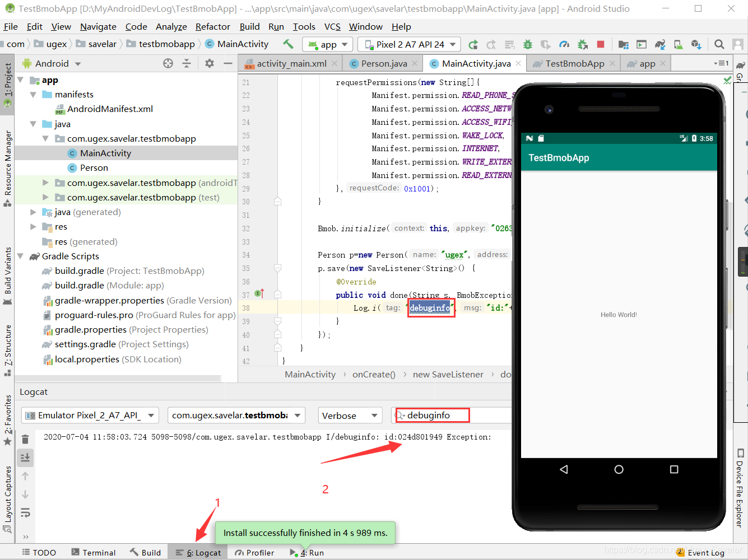Open the Event Log
Screen dimensions: 748x560
click(700, 552)
